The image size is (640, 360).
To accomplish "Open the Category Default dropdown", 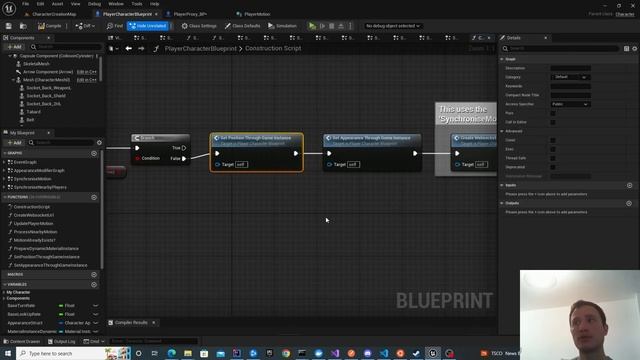I will [x=570, y=77].
